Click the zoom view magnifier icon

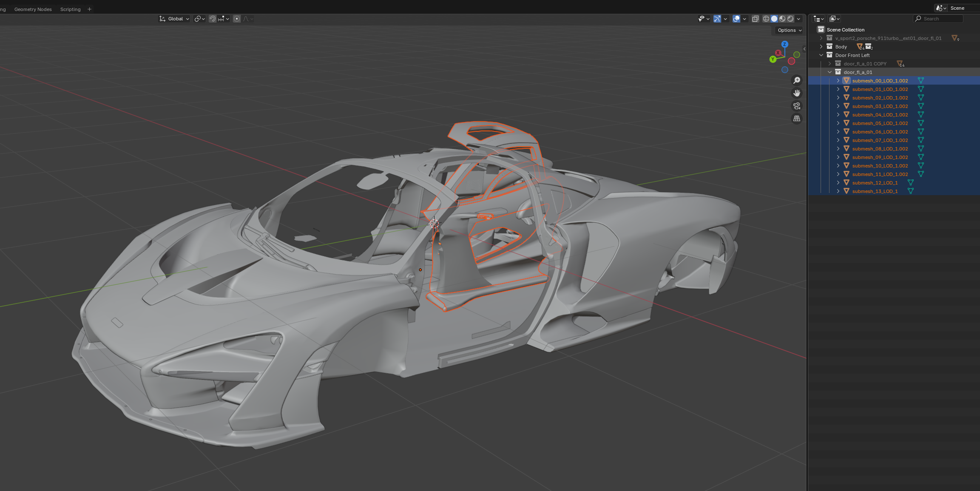click(797, 81)
